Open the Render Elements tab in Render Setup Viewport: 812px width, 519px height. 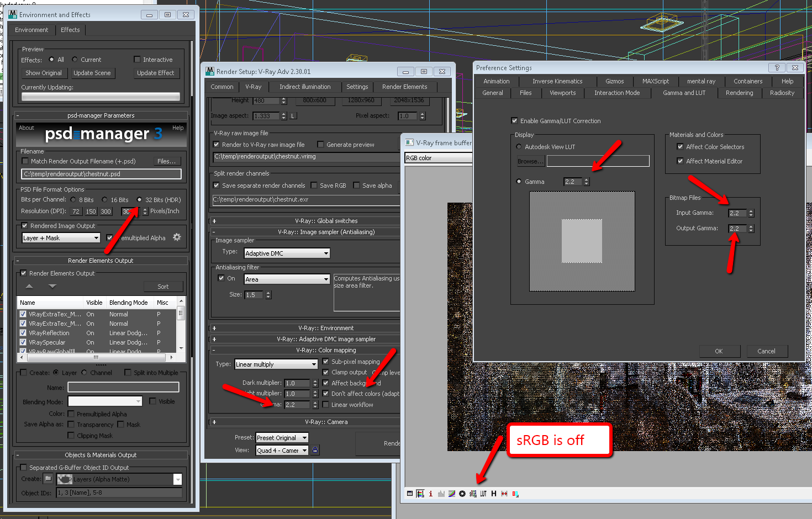pyautogui.click(x=404, y=87)
